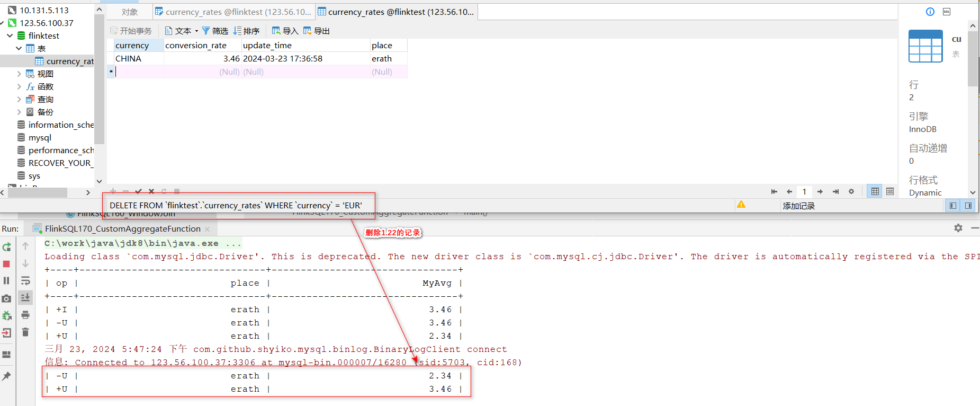Collapse the 123.56.100.37 connection node
Viewport: 980px width, 406px height.
point(2,23)
